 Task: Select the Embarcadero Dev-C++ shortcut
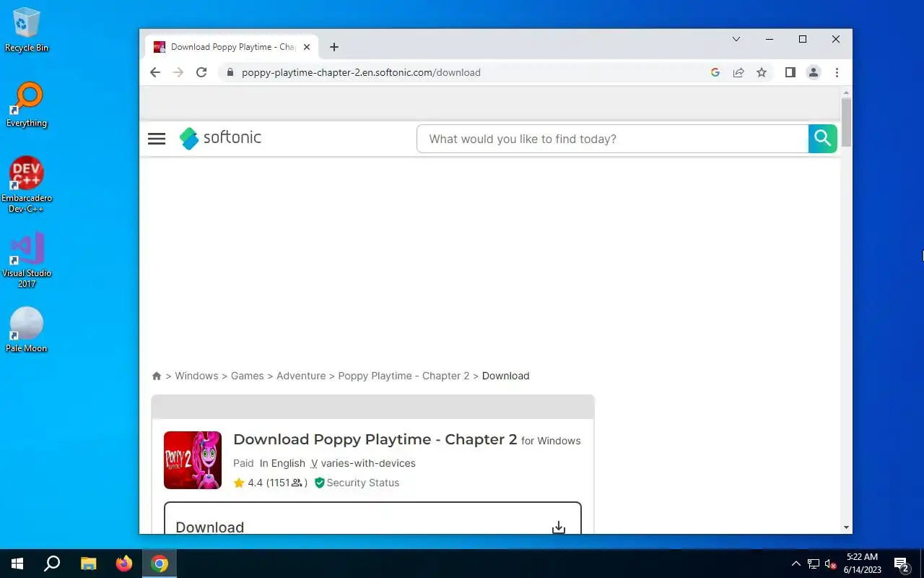point(27,185)
